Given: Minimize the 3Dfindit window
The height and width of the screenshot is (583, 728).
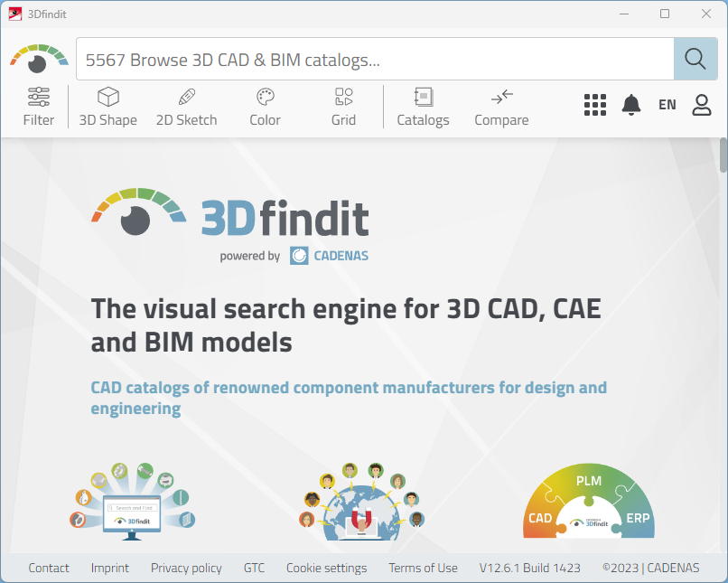Looking at the screenshot, I should point(624,14).
